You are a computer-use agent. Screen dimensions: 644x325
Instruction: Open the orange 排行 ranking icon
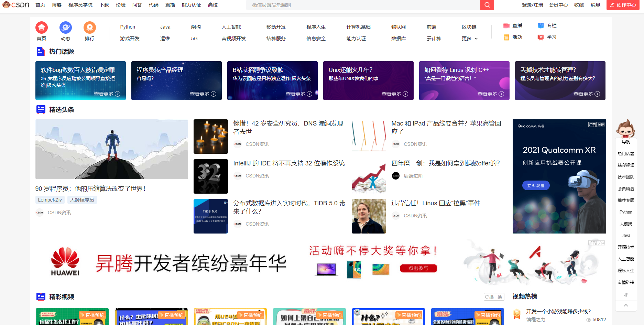pos(90,28)
